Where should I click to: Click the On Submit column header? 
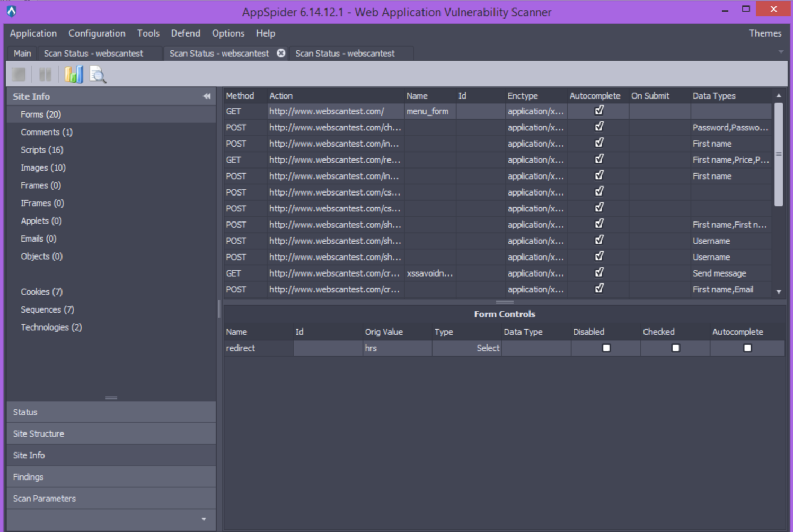(x=659, y=96)
